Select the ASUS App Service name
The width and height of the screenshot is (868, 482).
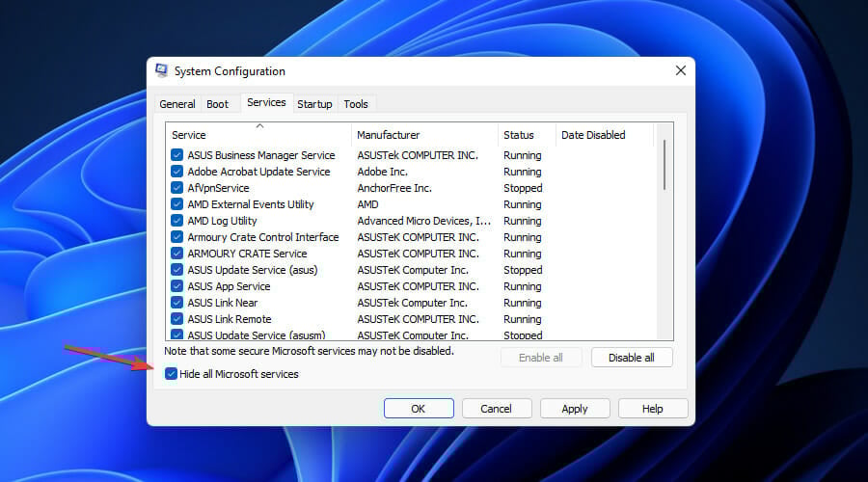tap(229, 286)
